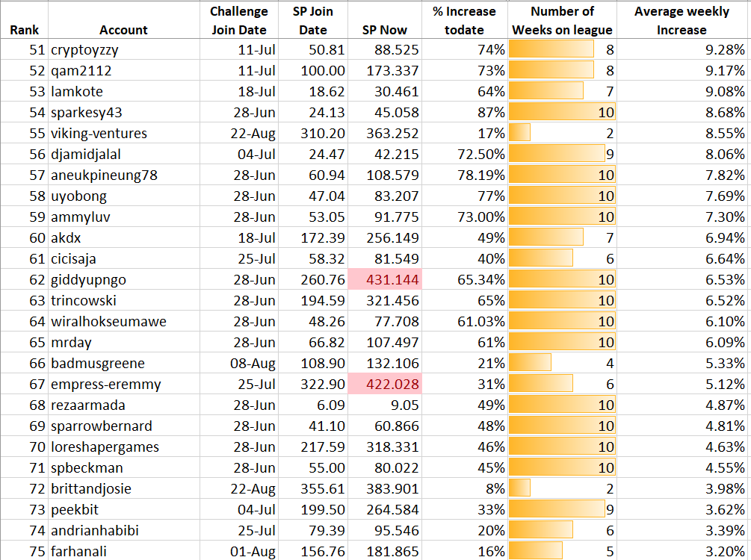
Task: Click the Average weekly Increase header
Action: (682, 20)
